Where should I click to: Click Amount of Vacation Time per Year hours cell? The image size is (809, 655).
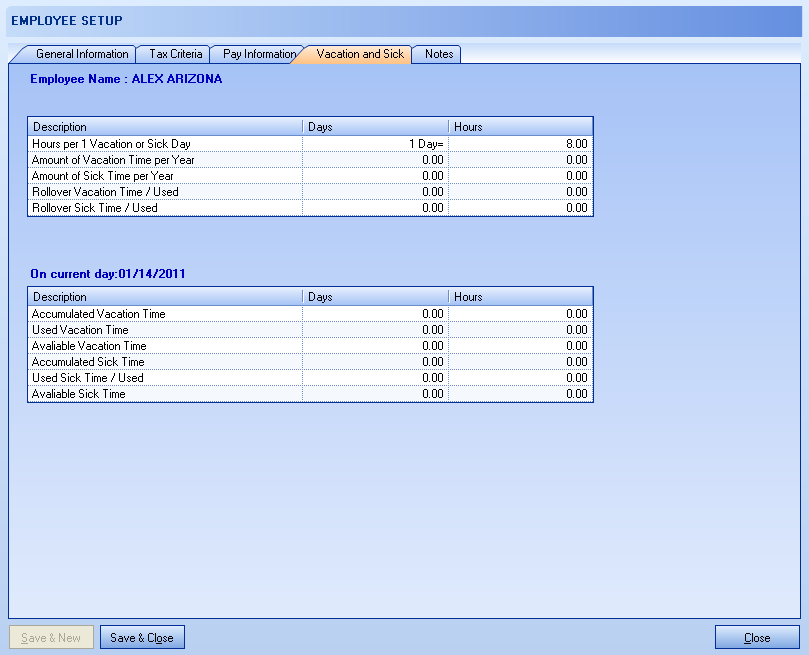[x=520, y=160]
